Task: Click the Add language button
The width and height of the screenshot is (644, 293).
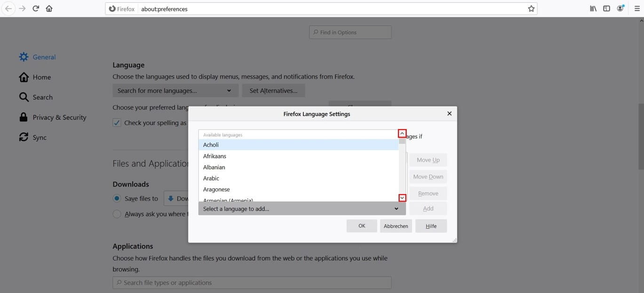Action: point(428,208)
